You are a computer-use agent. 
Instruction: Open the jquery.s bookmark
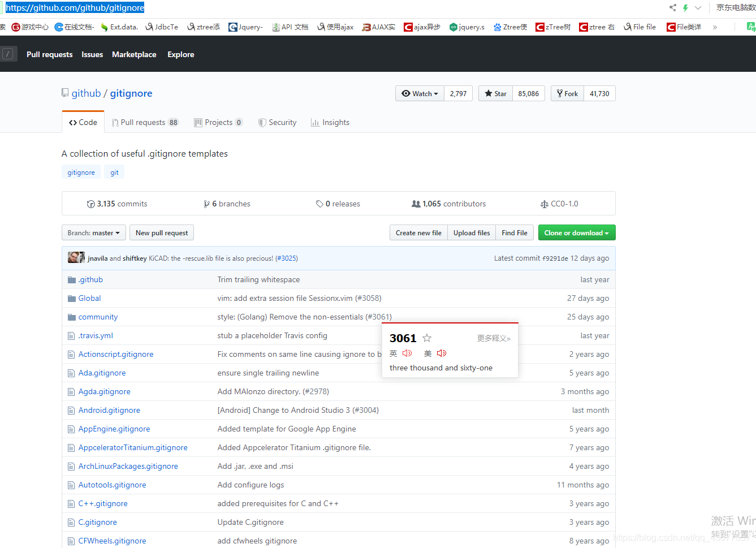click(467, 27)
